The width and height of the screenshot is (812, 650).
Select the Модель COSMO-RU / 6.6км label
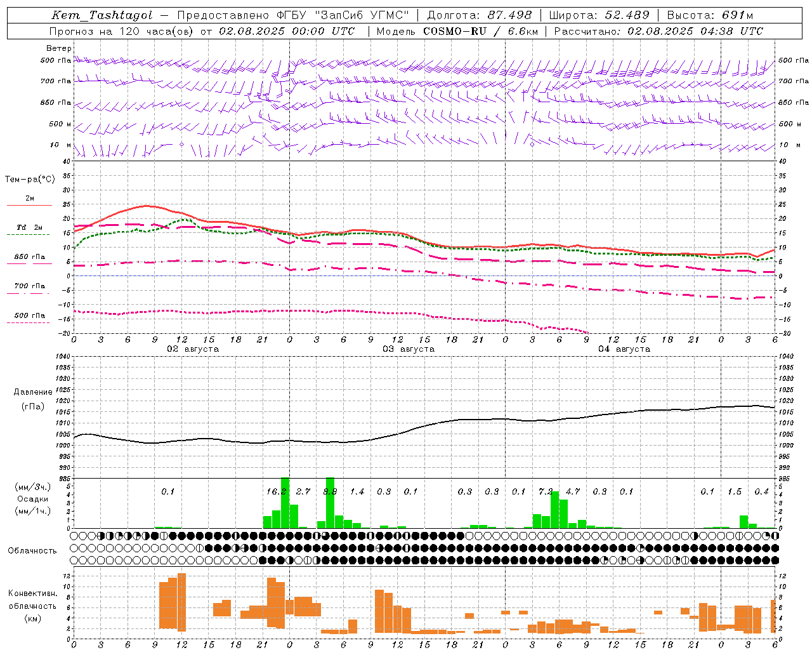point(457,31)
